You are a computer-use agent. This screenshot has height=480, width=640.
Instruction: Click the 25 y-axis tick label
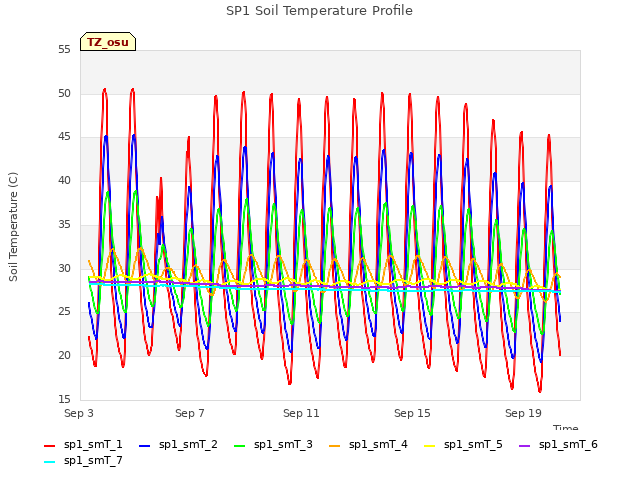tap(64, 312)
